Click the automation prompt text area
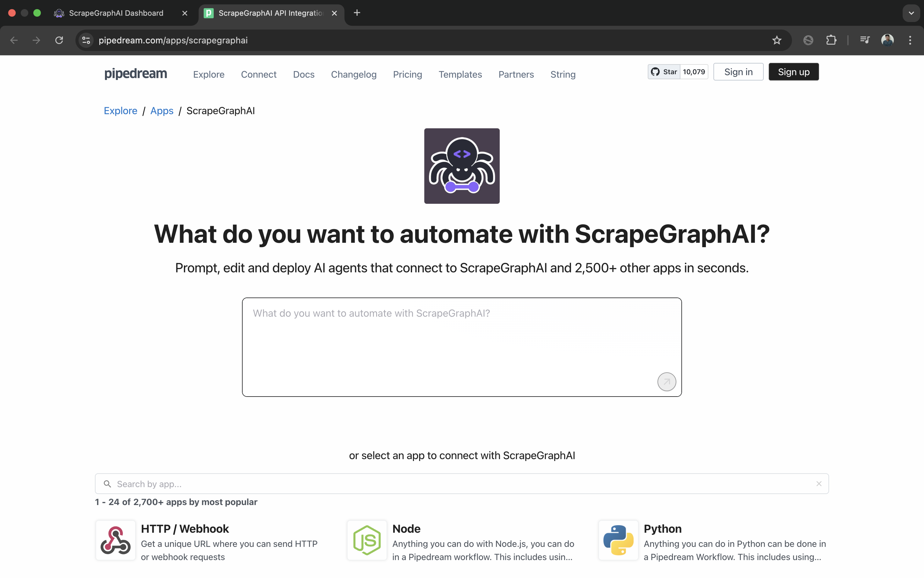The image size is (924, 578). [x=462, y=347]
